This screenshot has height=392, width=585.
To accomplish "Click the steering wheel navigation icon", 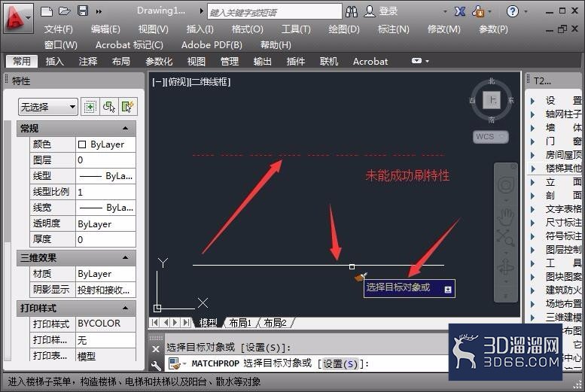I will pyautogui.click(x=506, y=184).
